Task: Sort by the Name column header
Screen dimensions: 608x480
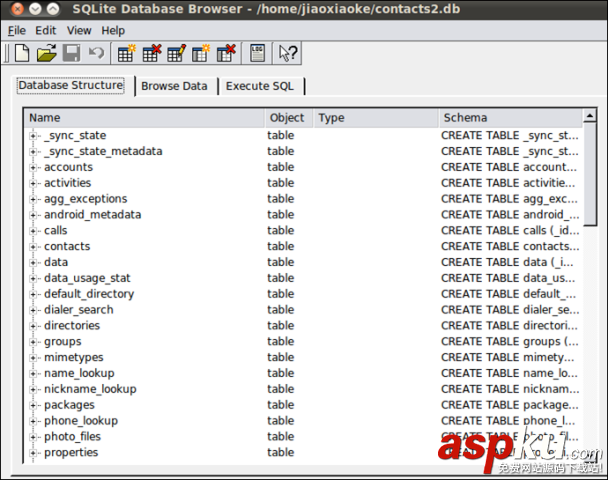Action: point(144,118)
